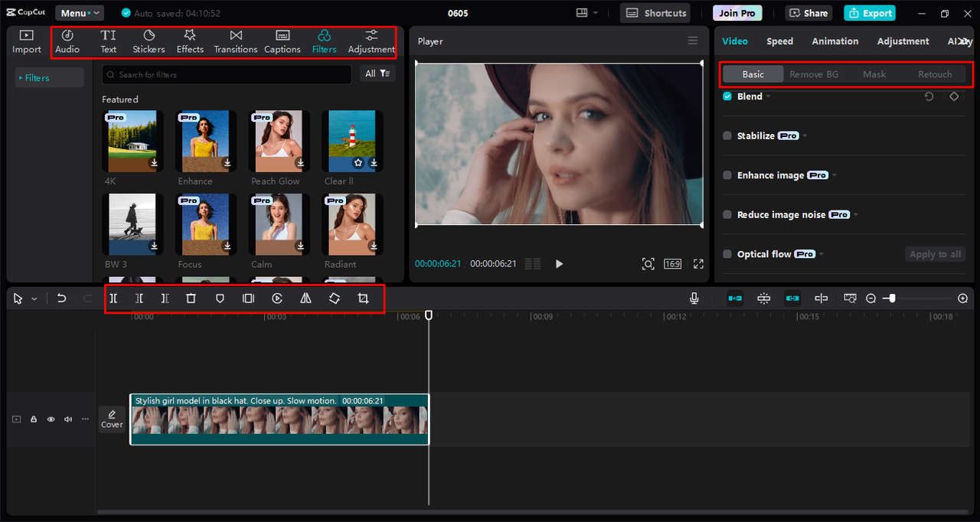Open the Shortcuts panel
The width and height of the screenshot is (980, 522).
click(655, 13)
